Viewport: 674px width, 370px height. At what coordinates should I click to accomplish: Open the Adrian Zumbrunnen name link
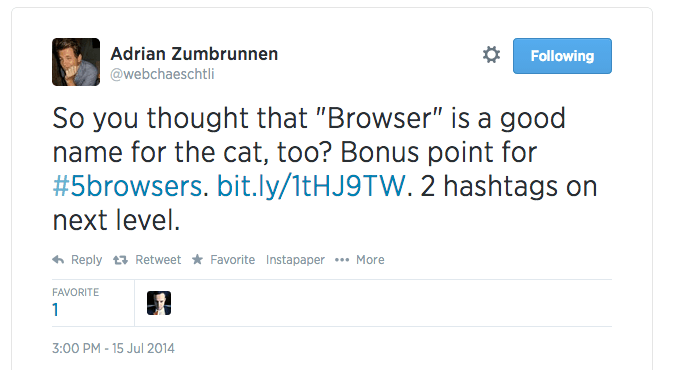point(194,54)
